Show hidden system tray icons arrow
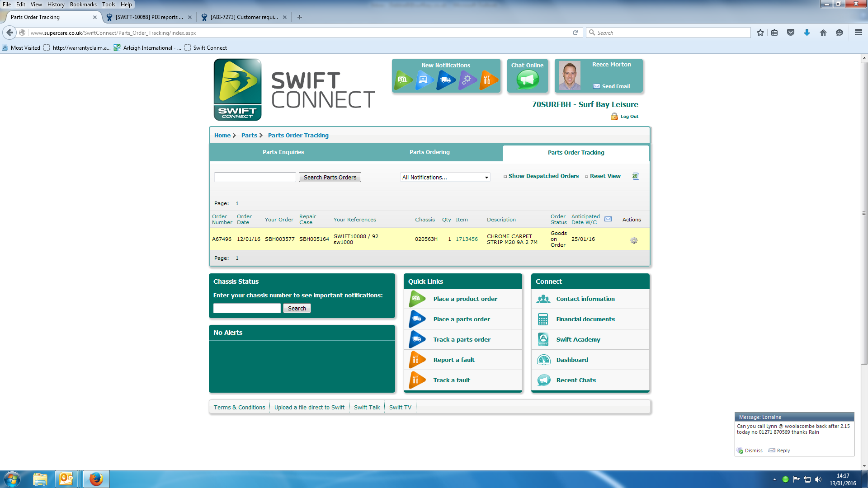The image size is (868, 488). pos(774,479)
